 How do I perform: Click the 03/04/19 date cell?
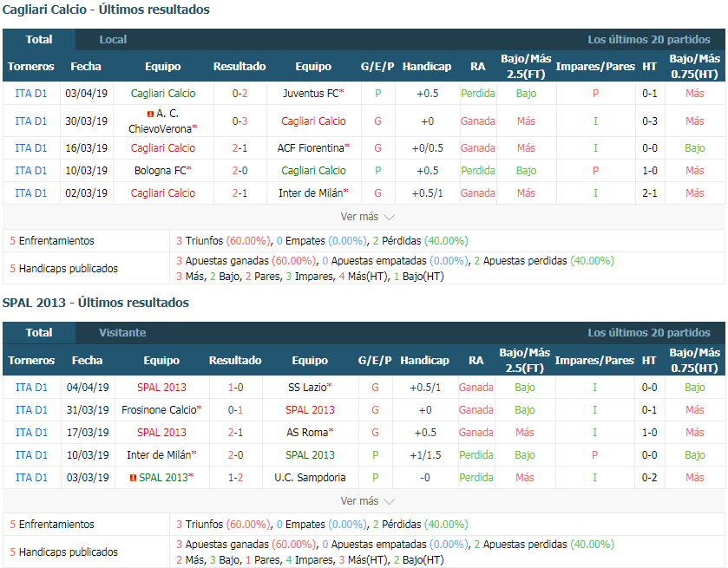(87, 94)
